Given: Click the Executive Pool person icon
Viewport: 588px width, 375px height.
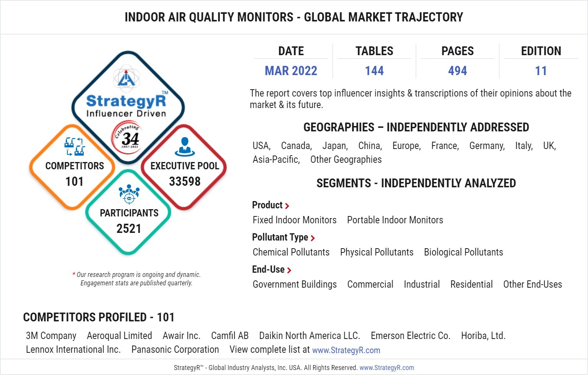Looking at the screenshot, I should tap(185, 147).
